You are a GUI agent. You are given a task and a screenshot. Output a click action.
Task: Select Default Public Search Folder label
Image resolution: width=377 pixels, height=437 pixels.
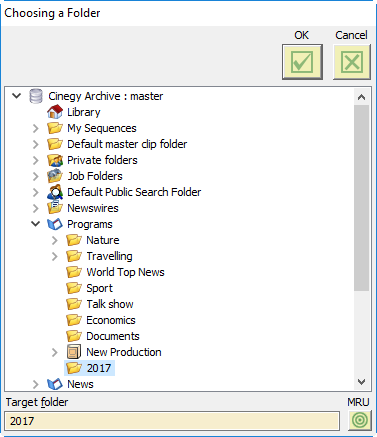coord(134,192)
